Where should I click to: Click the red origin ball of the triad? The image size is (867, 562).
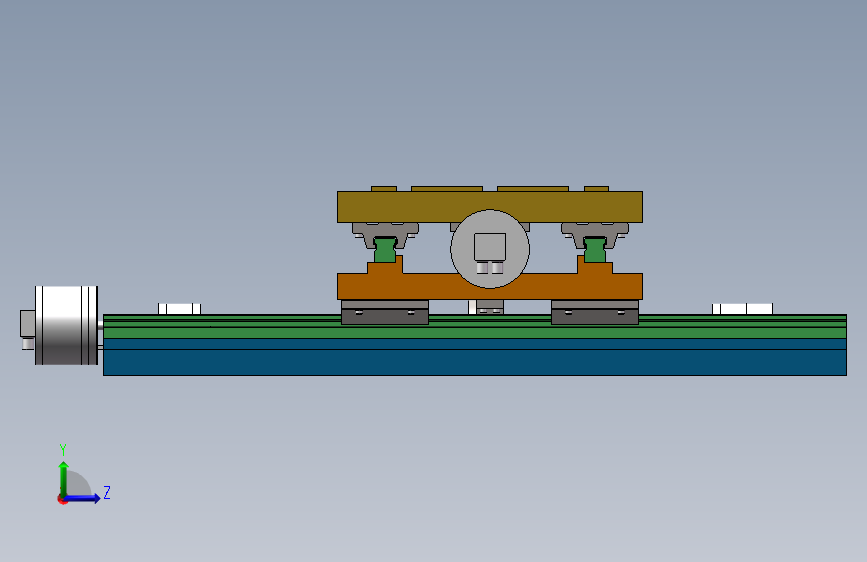[62, 499]
